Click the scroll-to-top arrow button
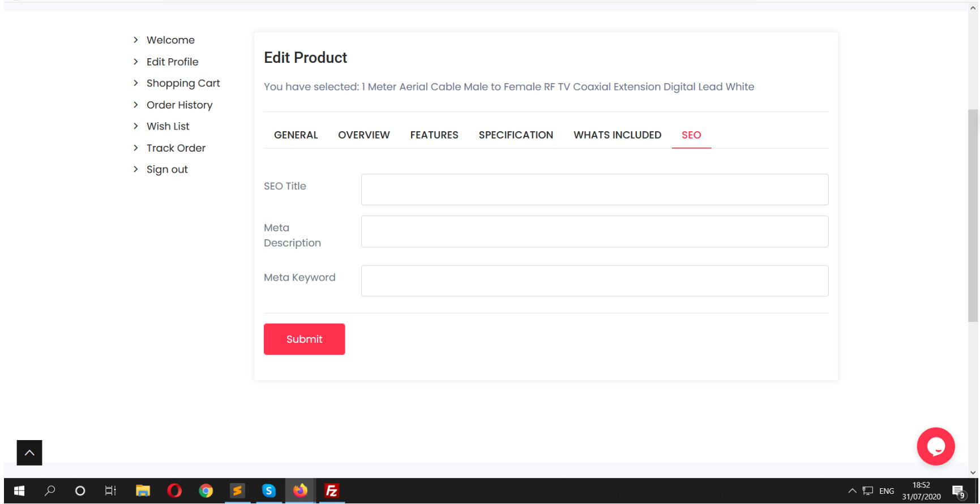 click(29, 453)
